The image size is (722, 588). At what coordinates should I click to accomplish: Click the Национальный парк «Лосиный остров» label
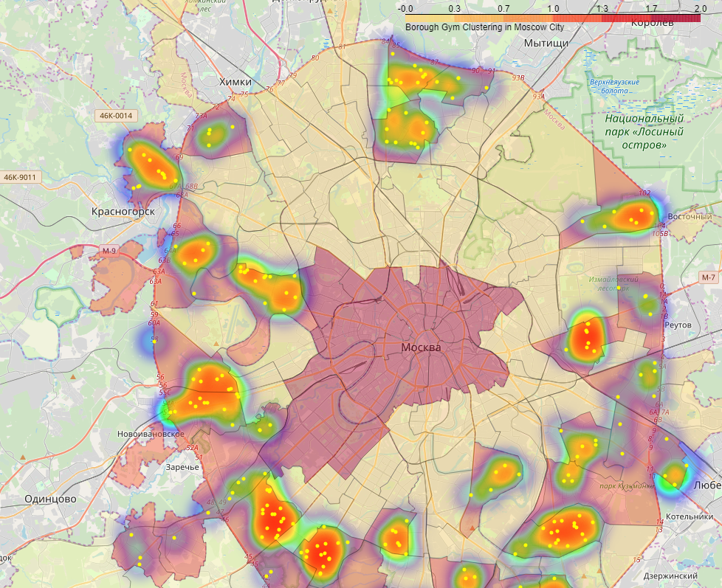pos(644,131)
